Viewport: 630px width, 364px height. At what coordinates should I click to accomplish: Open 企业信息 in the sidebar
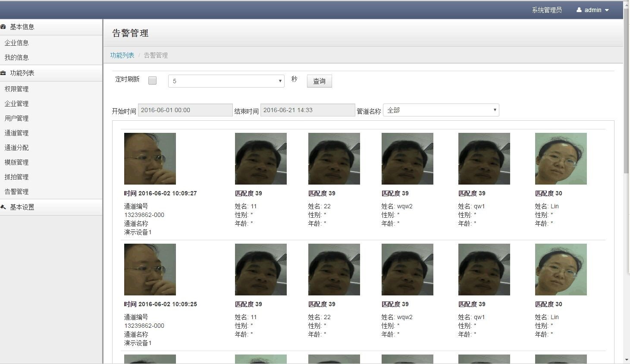tap(17, 43)
